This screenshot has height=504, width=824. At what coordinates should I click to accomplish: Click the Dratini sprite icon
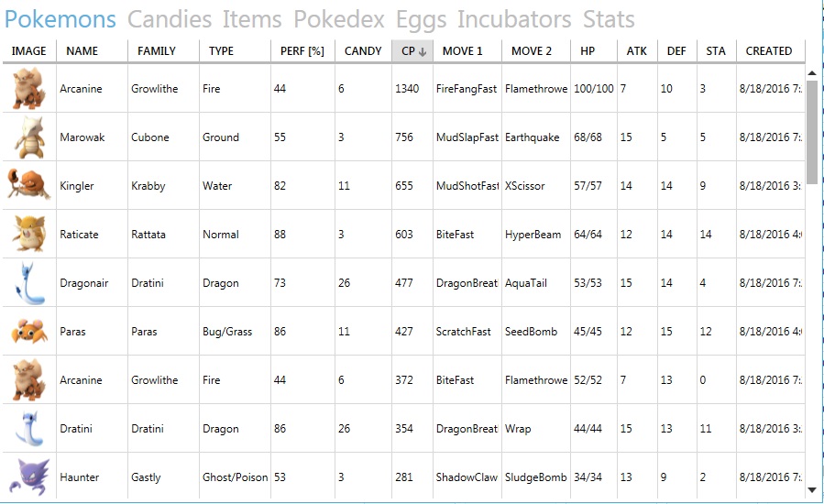(29, 428)
